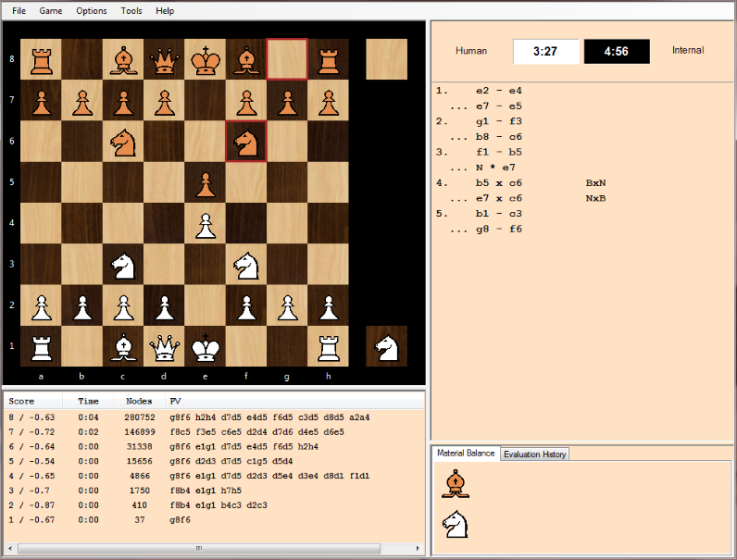Select the black knight on c6
The image size is (737, 560).
coord(123,142)
